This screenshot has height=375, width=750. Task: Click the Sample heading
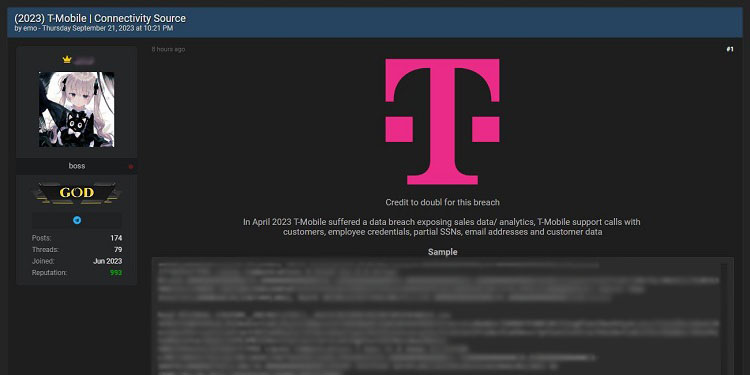[x=442, y=252]
